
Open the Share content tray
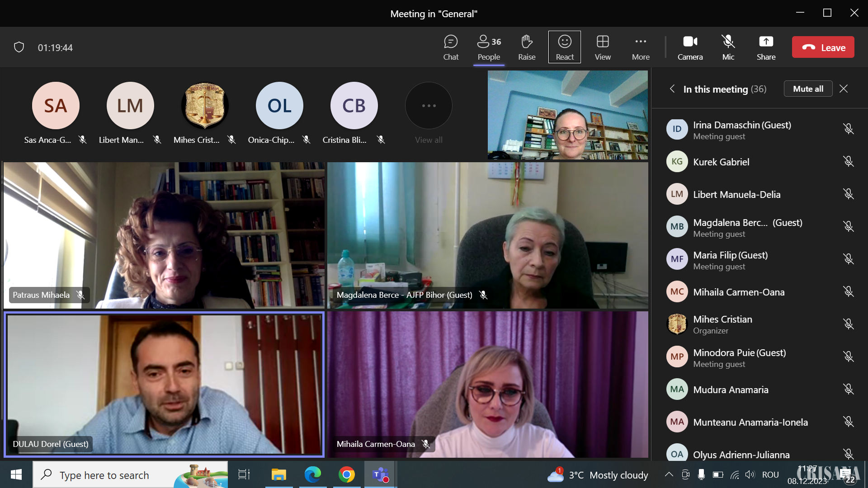[x=766, y=47]
